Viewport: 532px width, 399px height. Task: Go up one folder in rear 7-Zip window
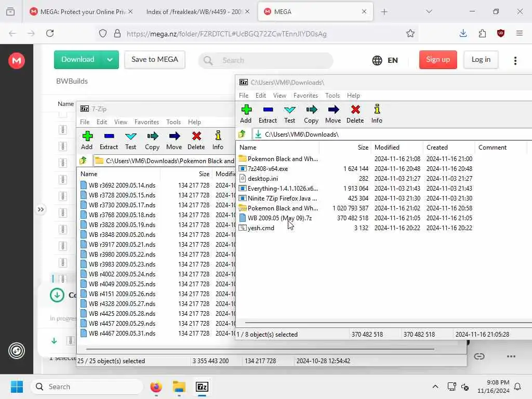83,161
